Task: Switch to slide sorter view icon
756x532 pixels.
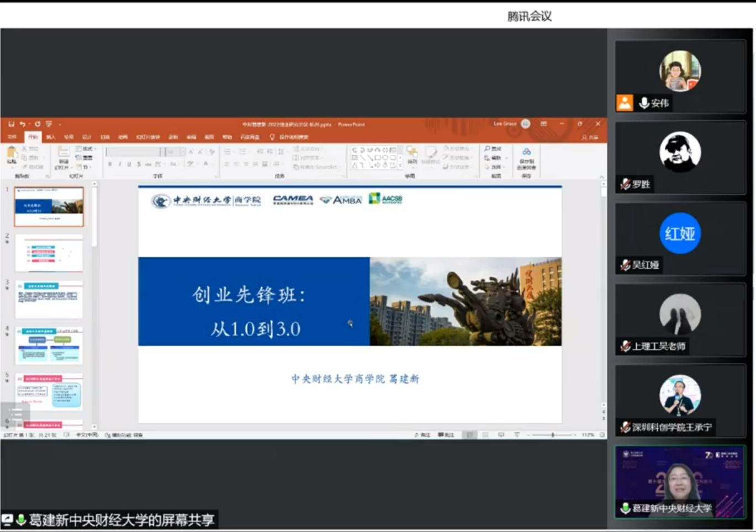Action: (485, 435)
